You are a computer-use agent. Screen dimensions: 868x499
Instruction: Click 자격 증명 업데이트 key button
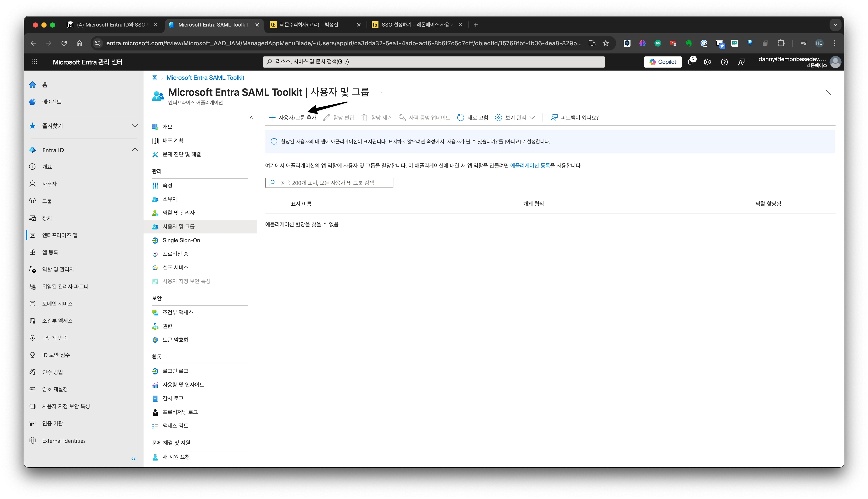tap(424, 118)
